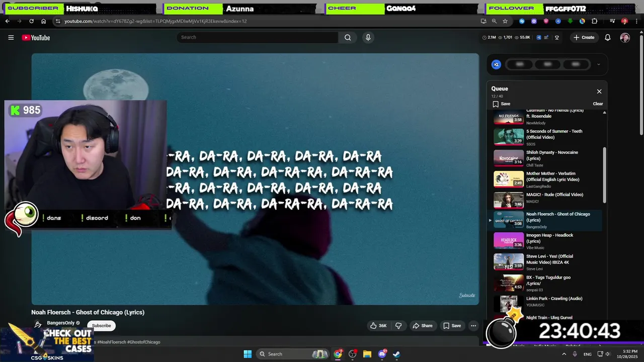Open the BangersOnly channel link
Screen dimensions: 644x362
(x=61, y=323)
